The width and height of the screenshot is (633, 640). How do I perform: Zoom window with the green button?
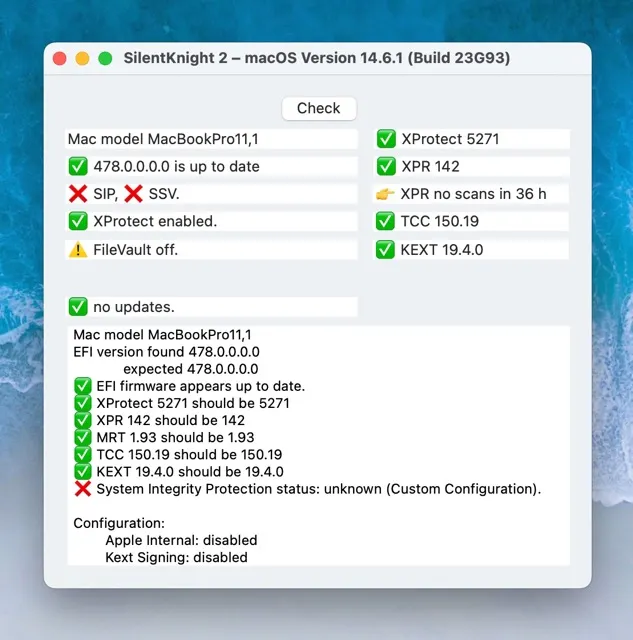[x=105, y=58]
